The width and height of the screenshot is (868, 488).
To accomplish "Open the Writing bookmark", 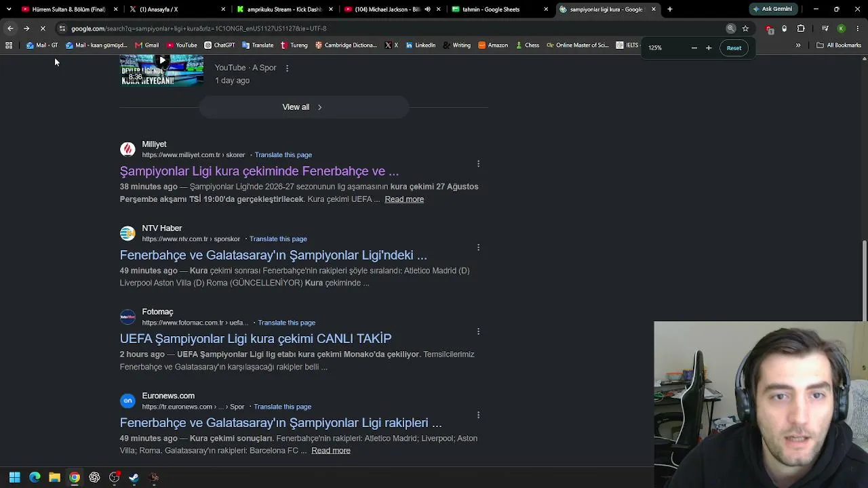I will click(457, 45).
